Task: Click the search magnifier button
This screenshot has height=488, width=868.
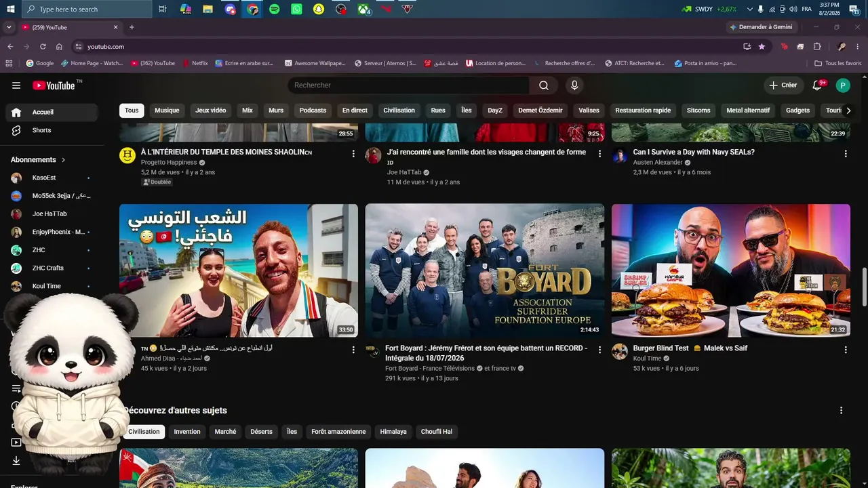Action: (544, 85)
